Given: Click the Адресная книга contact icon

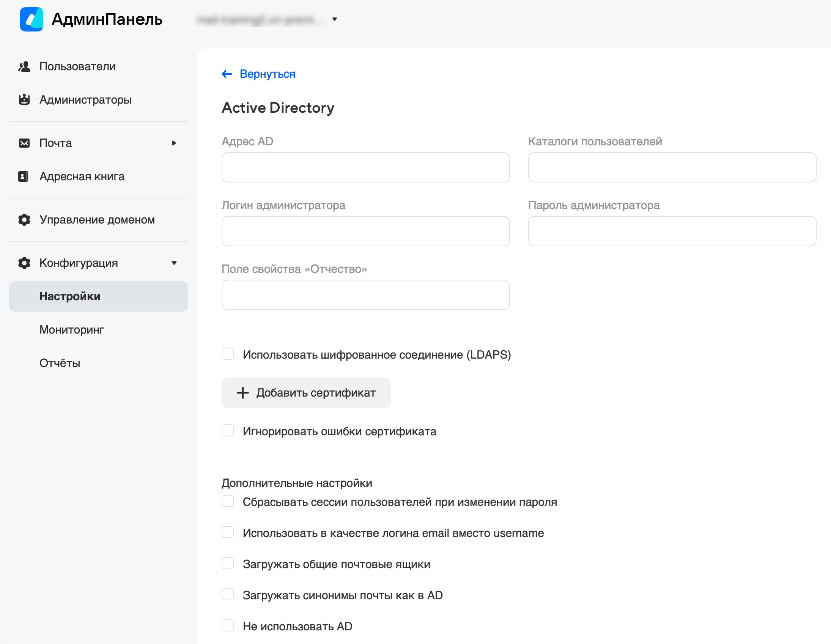Looking at the screenshot, I should [24, 176].
